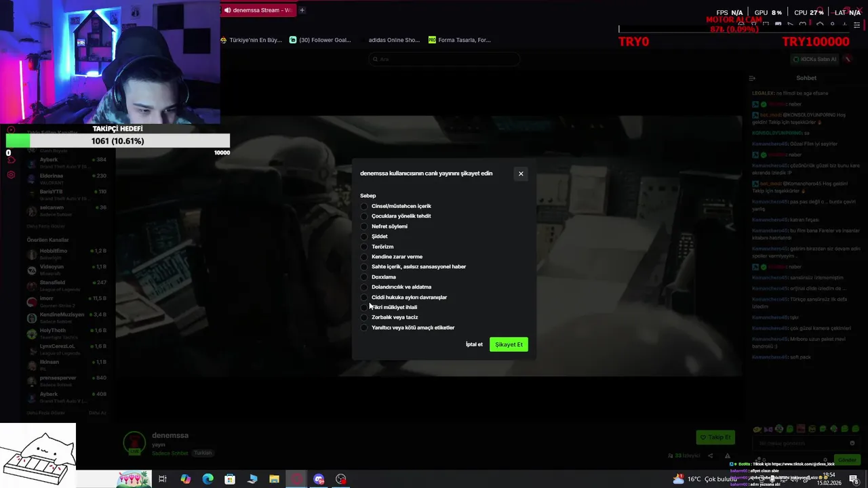
Task: Submit report with Şikayet Et button
Action: click(x=509, y=344)
